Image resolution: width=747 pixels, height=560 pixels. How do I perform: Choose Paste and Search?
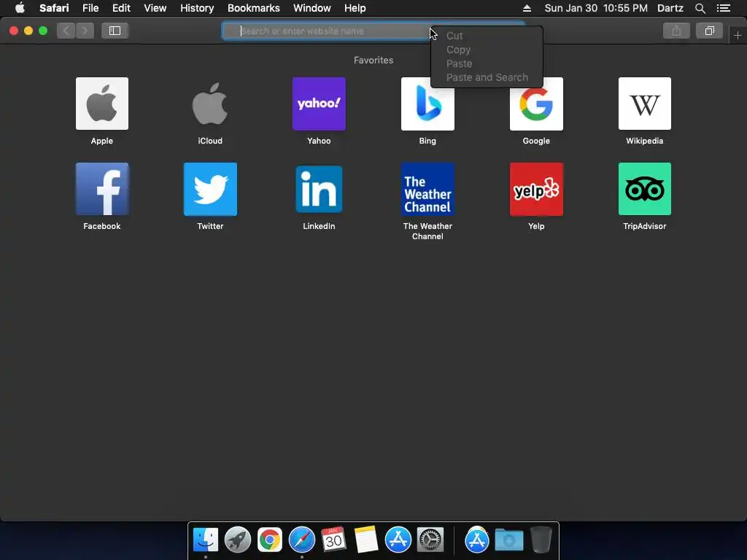click(487, 77)
